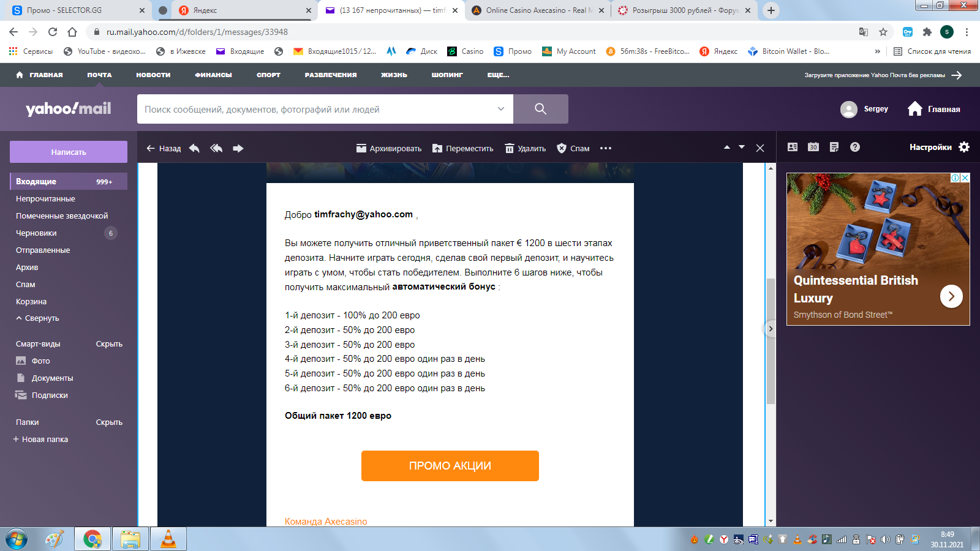Click the ad's next arrow button
This screenshot has height=551, width=980.
pyautogui.click(x=951, y=296)
